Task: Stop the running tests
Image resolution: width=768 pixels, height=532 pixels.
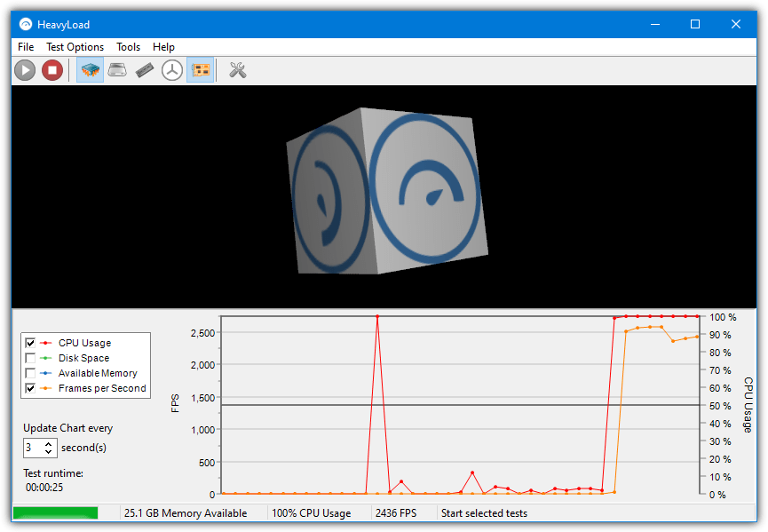Action: point(51,70)
